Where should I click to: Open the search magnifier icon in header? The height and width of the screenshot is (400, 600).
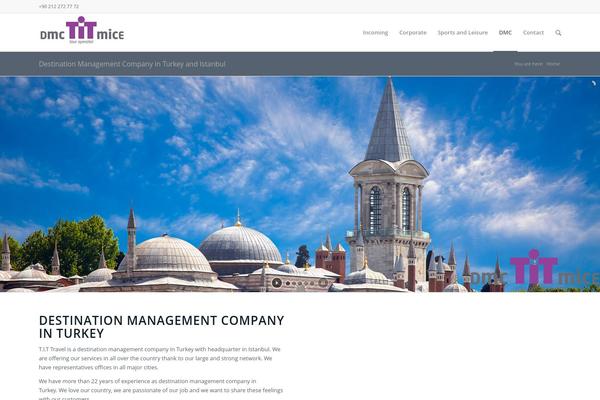point(558,33)
